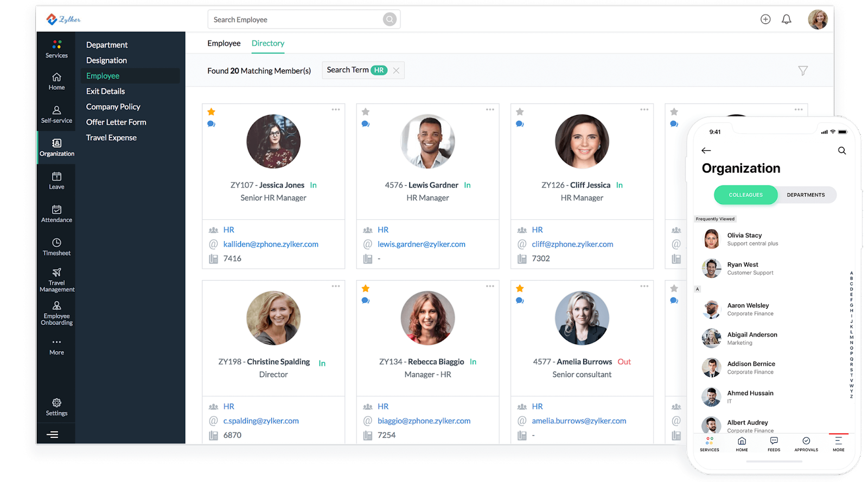Open Leave module
The width and height of the screenshot is (868, 482).
click(56, 181)
